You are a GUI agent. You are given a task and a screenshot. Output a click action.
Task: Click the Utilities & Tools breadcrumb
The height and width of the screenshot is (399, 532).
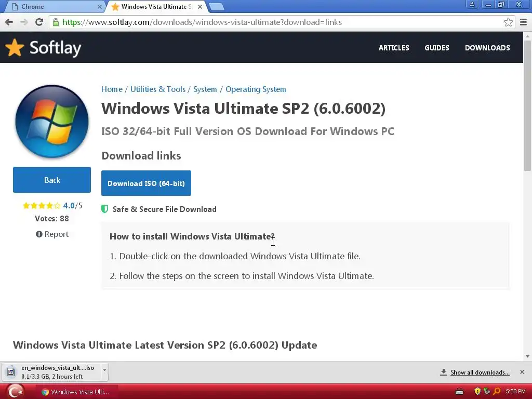[158, 89]
